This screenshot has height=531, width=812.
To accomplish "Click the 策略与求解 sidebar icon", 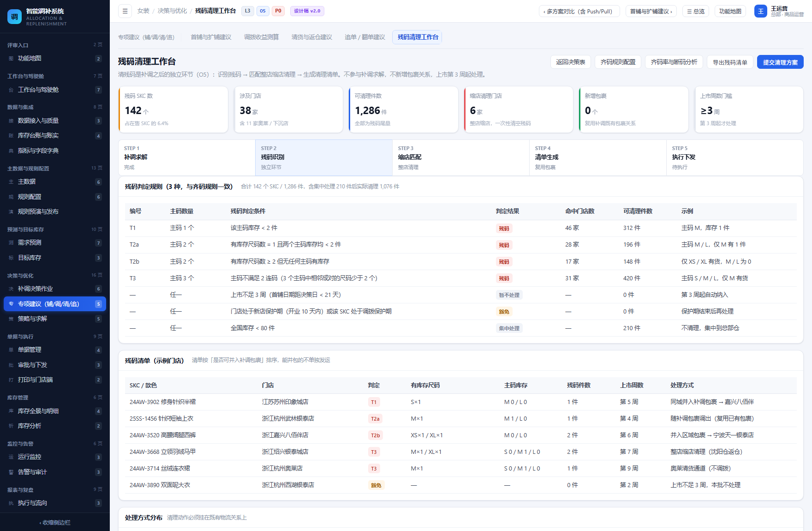I will click(11, 319).
